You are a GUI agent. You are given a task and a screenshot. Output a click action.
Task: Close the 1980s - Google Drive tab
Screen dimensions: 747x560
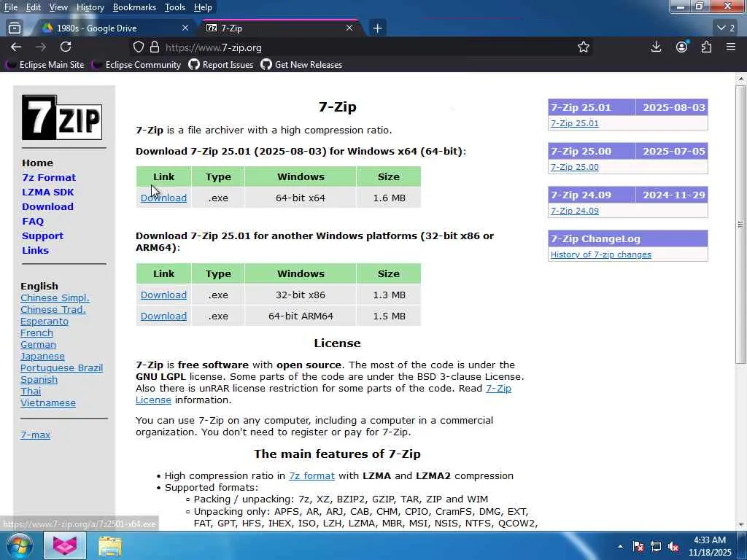185,28
